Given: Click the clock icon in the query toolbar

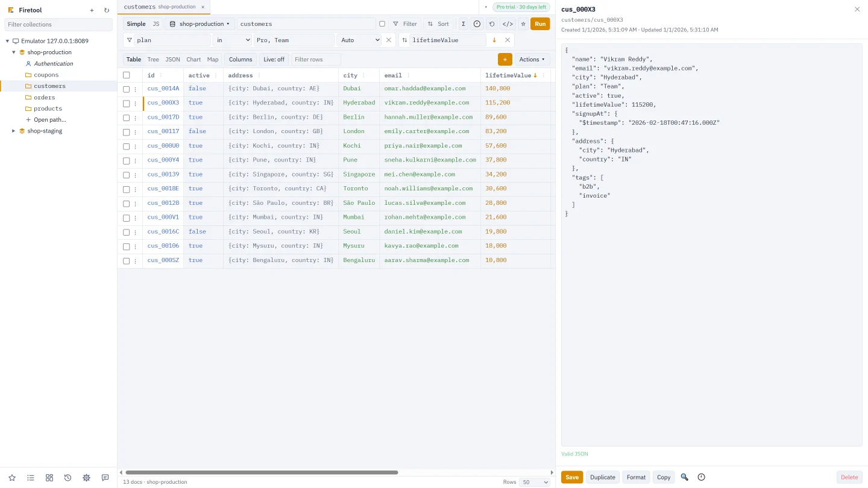Looking at the screenshot, I should [x=477, y=24].
